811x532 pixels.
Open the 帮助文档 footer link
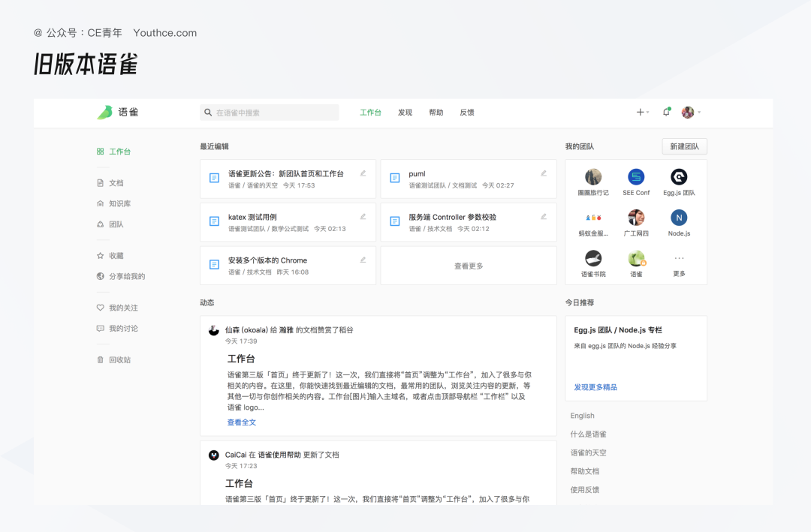tap(584, 471)
